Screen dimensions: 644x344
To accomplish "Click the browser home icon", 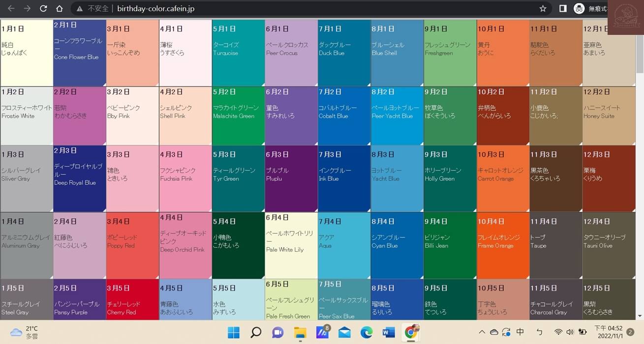I will tap(59, 9).
